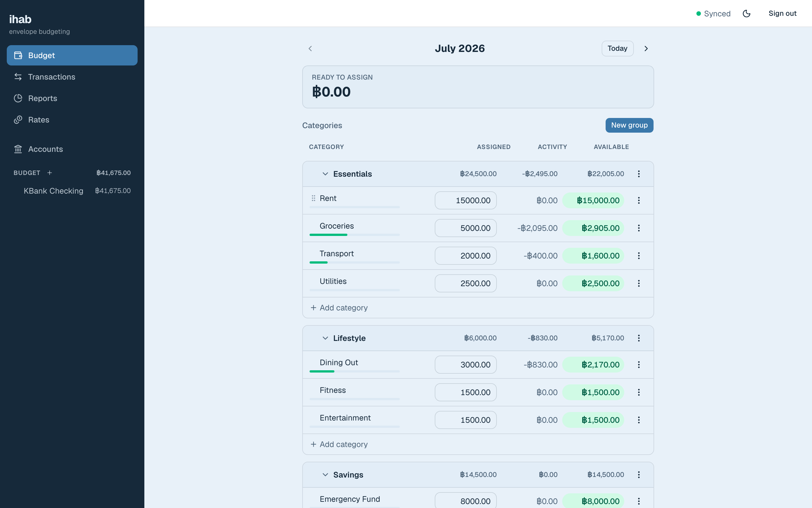Click Rent available ฿15,000.00 pill
Viewport: 812px width, 508px height.
point(593,201)
